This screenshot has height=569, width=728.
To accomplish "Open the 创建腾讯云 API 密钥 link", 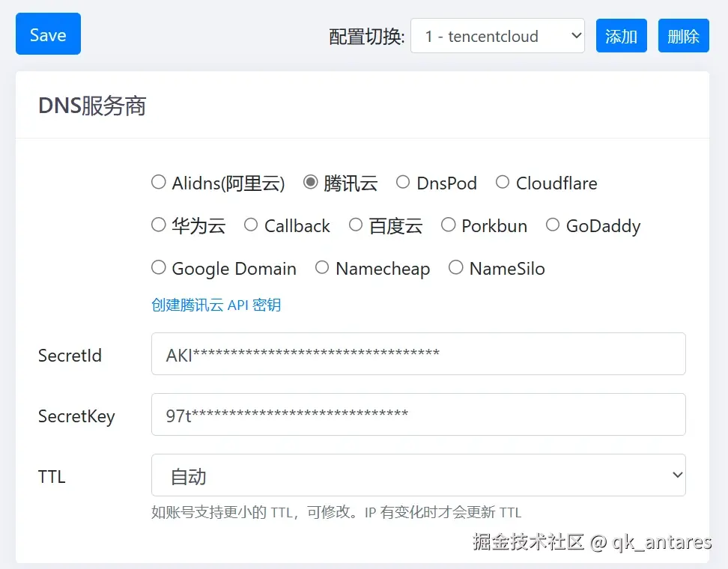I will pos(216,305).
